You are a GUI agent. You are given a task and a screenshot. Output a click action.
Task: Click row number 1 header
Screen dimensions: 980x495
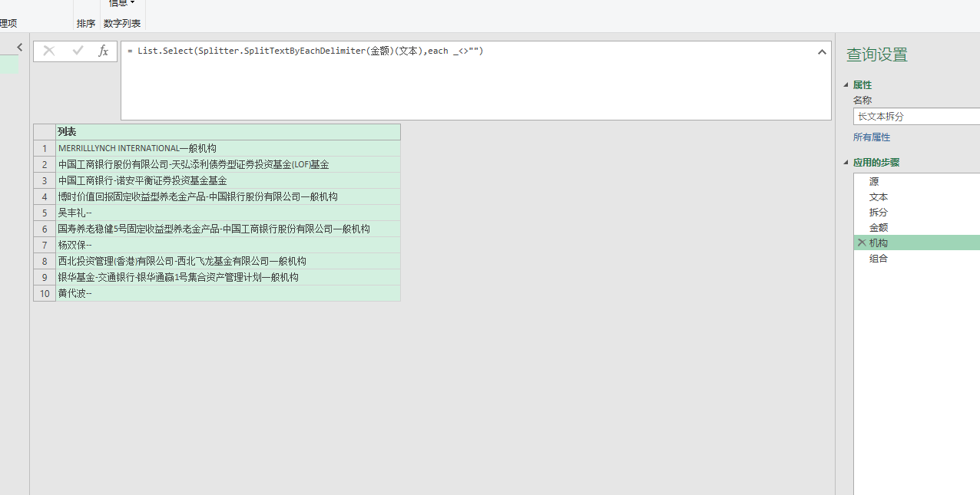click(x=45, y=148)
